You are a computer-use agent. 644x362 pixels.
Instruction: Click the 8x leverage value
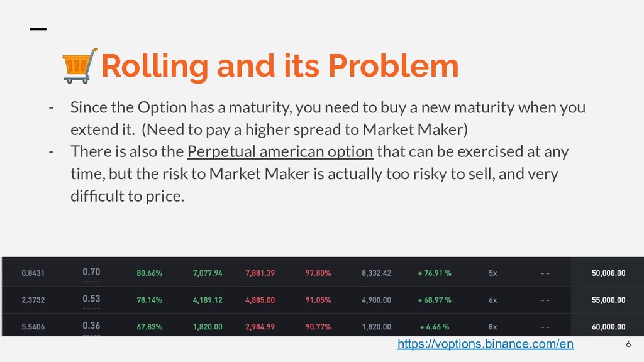[492, 327]
